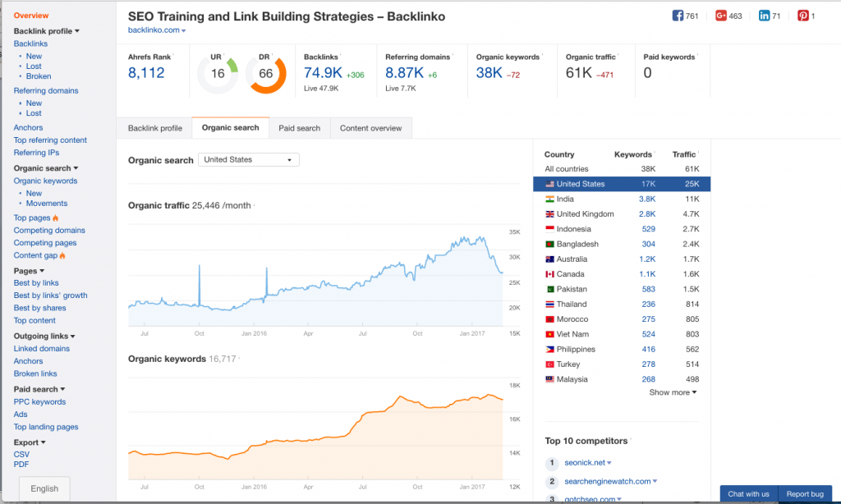Screen dimensions: 841x504
Task: Click the Australia flag icon
Action: tap(549, 259)
